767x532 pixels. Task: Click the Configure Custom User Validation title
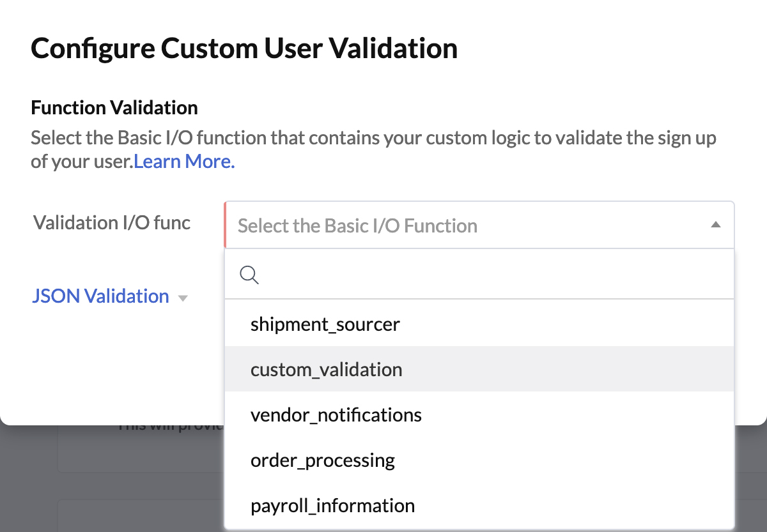[x=245, y=48]
